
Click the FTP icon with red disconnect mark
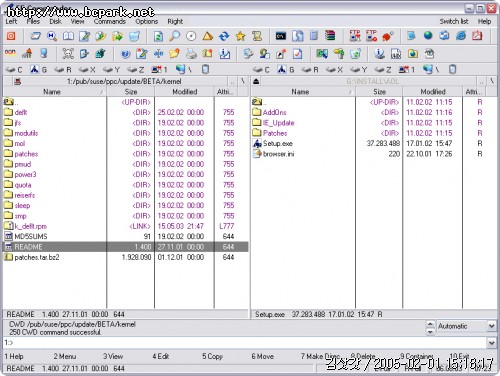point(371,36)
